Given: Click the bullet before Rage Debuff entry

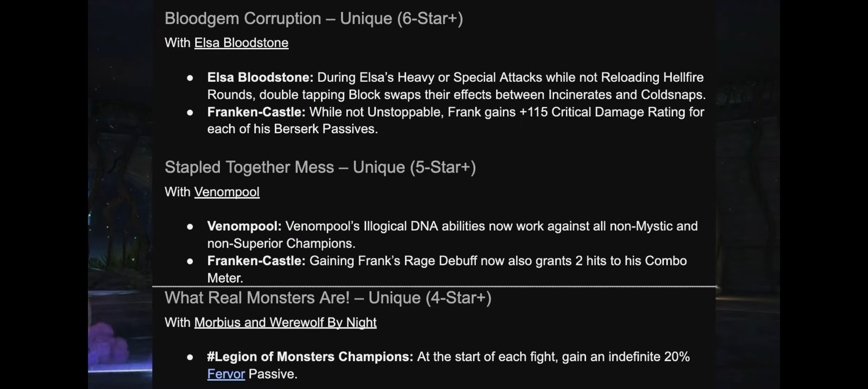Looking at the screenshot, I should pos(190,261).
